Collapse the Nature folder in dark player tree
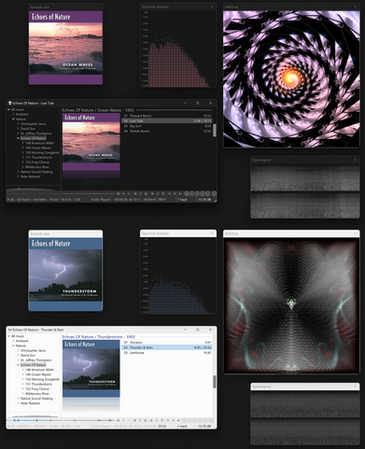 coord(14,119)
